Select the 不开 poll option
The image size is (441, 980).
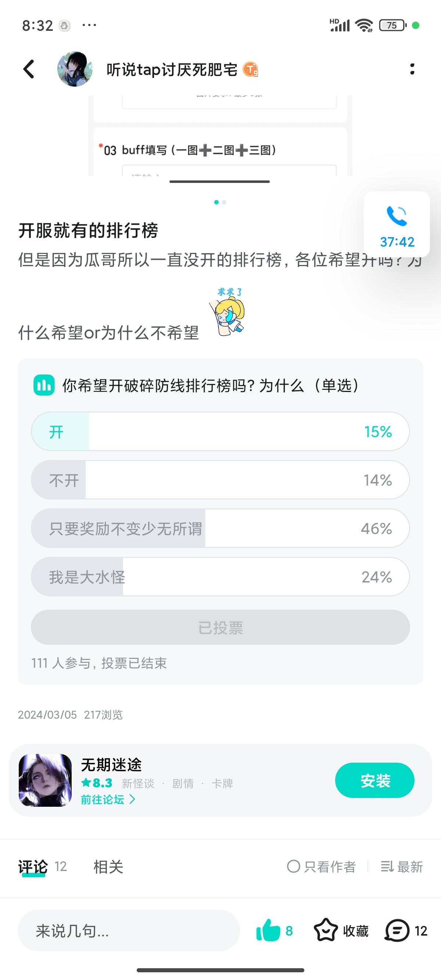[220, 480]
